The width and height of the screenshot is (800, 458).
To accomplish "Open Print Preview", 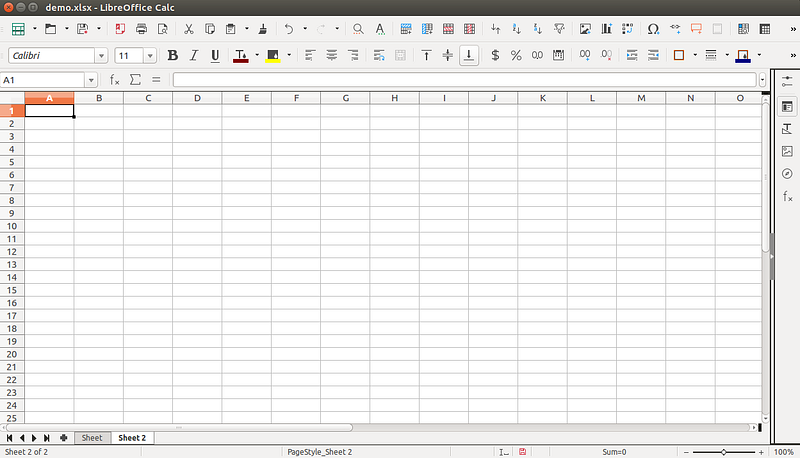I will click(x=163, y=29).
